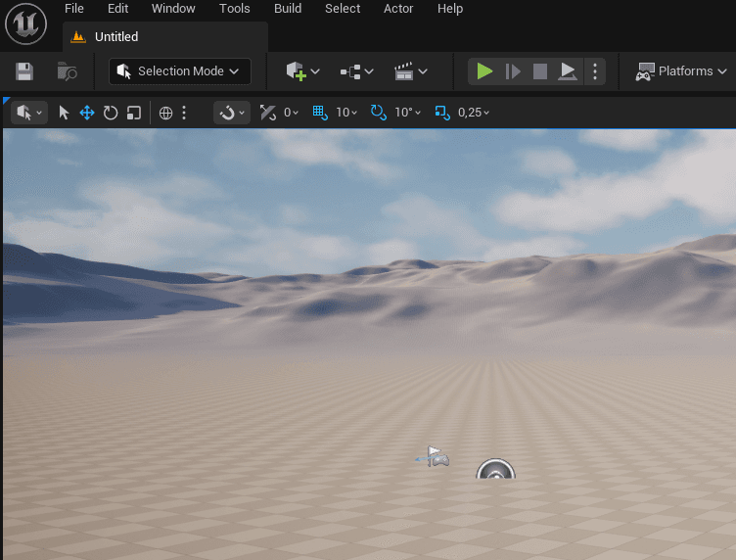Screen dimensions: 736x560
Task: Toggle scale snapping icon
Action: coord(442,113)
